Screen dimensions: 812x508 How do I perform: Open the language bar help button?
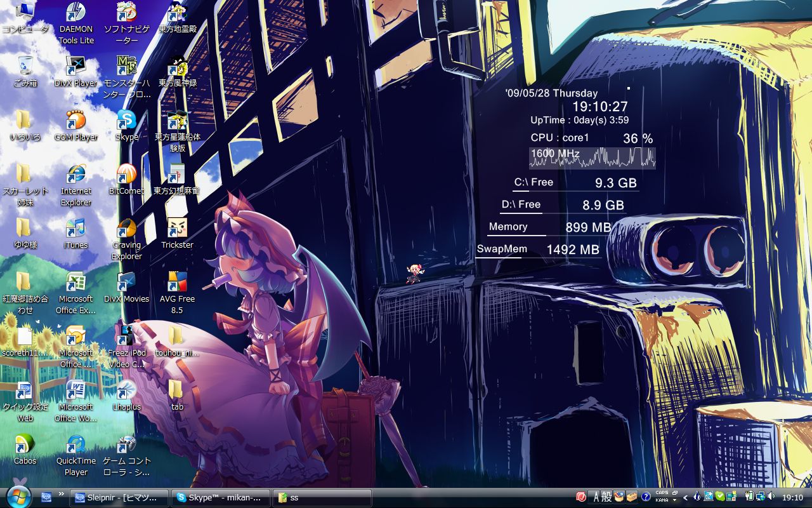coord(646,497)
